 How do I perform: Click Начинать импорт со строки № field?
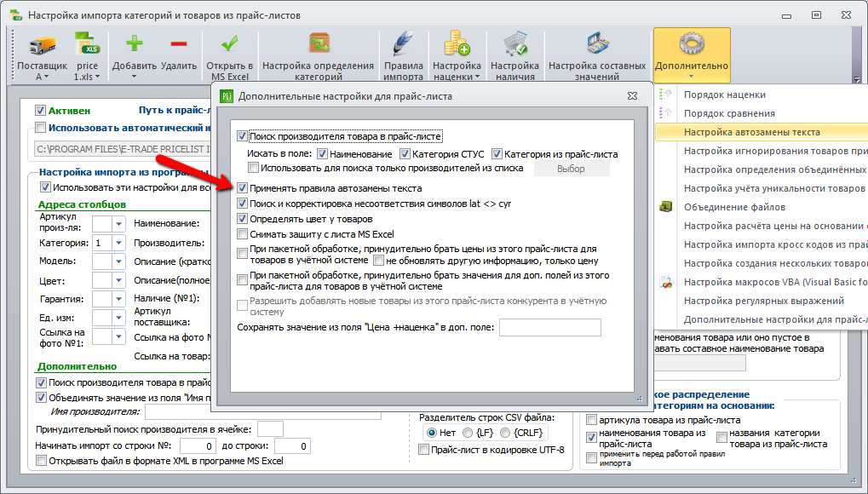(x=198, y=445)
